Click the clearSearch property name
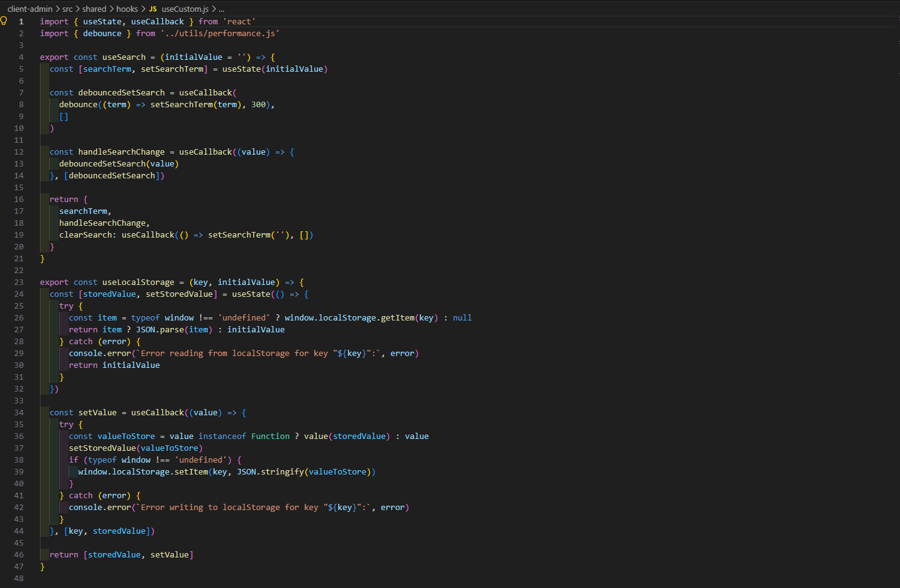Viewport: 900px width, 588px height. point(85,234)
